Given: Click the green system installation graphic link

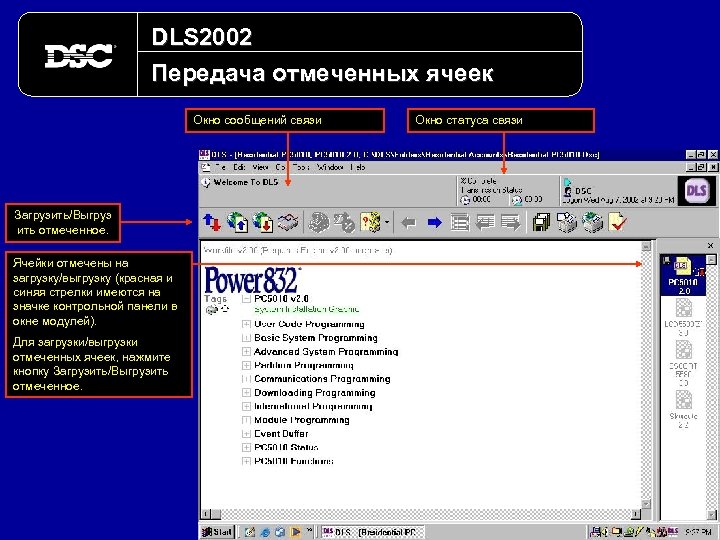Looking at the screenshot, I should coord(307,309).
